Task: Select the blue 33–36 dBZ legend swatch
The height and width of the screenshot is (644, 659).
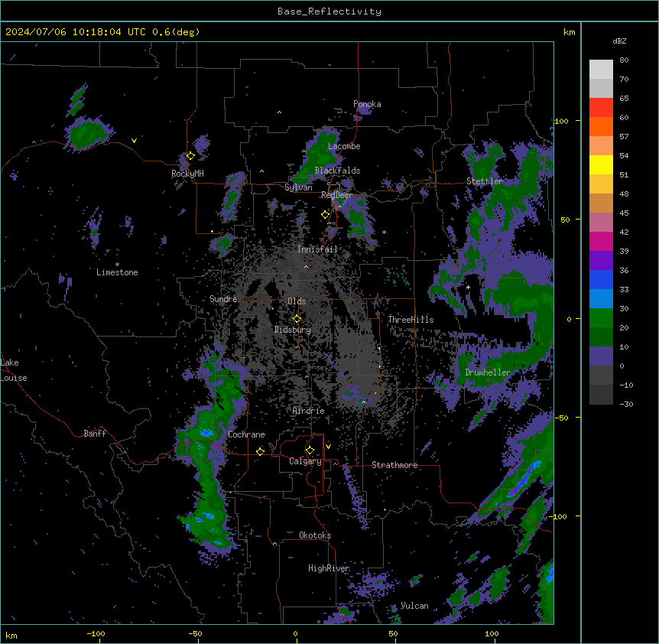Action: pyautogui.click(x=601, y=279)
